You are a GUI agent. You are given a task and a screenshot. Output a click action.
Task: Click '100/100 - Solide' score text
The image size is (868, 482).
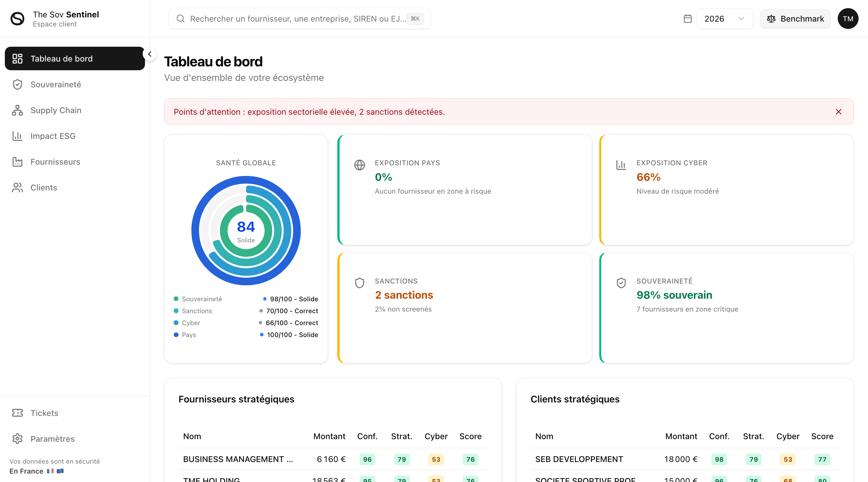pyautogui.click(x=293, y=335)
